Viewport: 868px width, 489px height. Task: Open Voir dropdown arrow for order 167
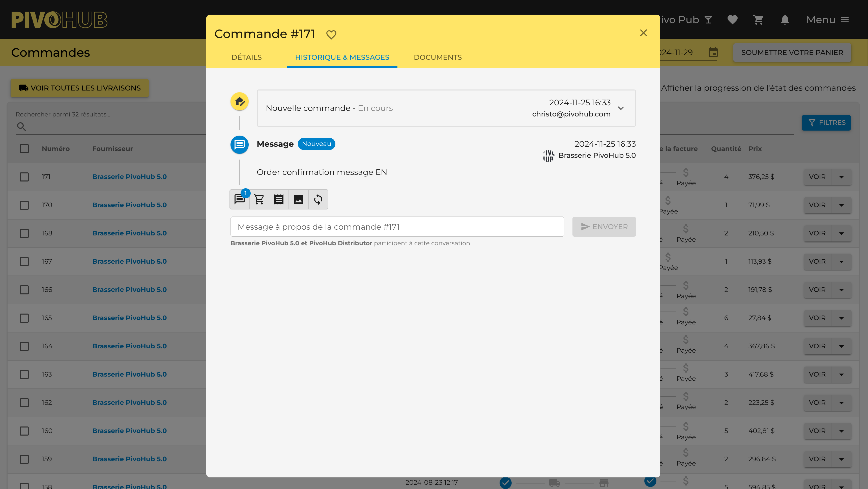pyautogui.click(x=841, y=262)
